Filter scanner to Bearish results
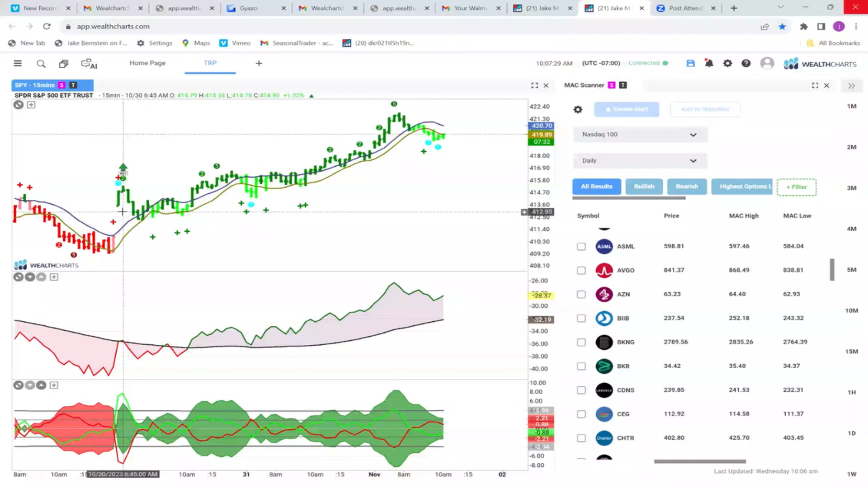This screenshot has height=488, width=868. click(687, 187)
